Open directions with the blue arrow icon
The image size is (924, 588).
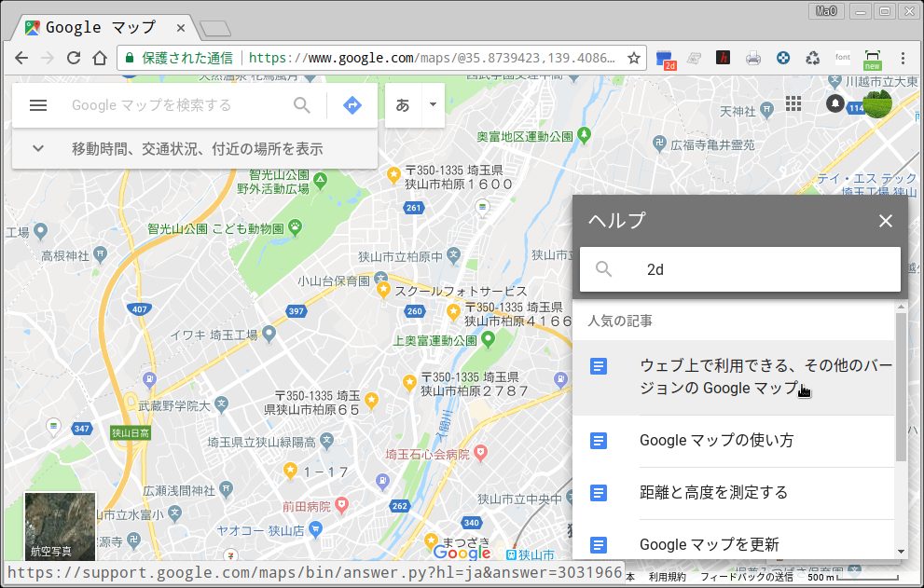[x=352, y=105]
